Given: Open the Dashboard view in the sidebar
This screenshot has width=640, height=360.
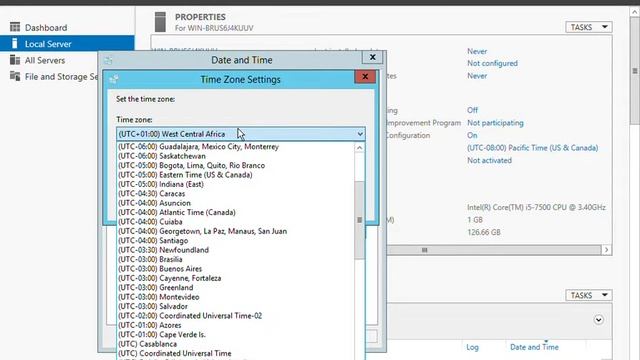Looking at the screenshot, I should point(46,27).
